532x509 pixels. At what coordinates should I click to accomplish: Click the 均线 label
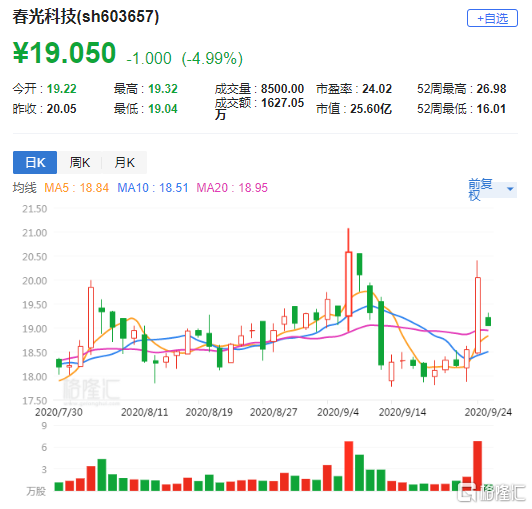coord(24,188)
